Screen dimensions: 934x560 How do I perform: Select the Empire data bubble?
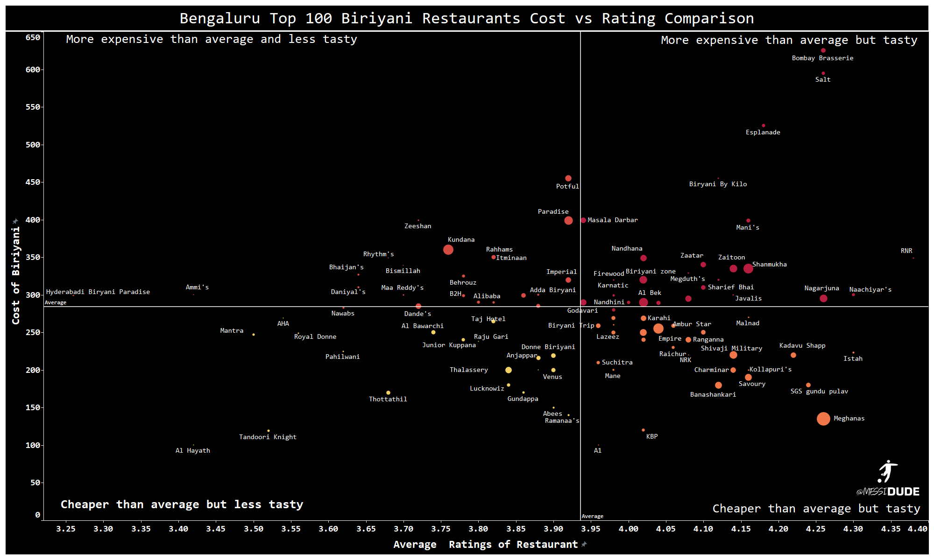coord(658,329)
